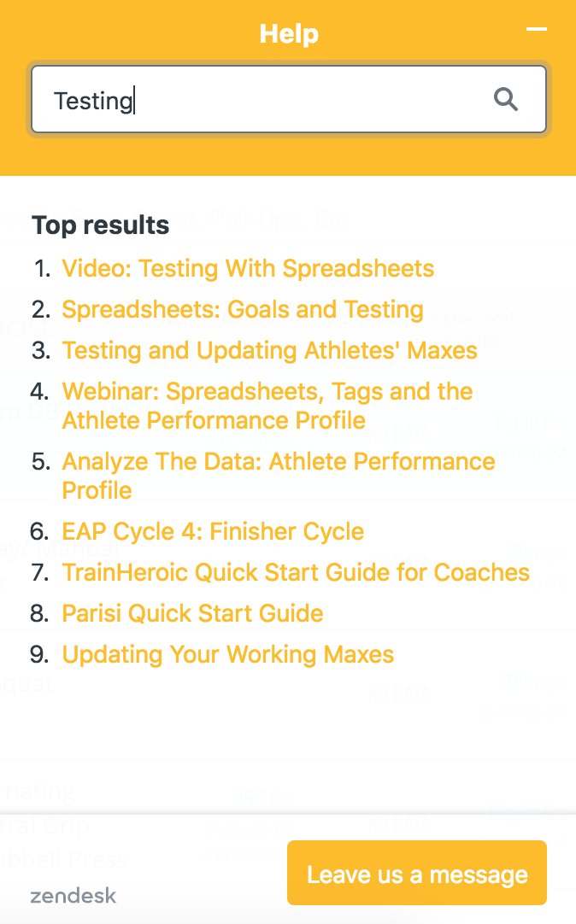Click the number 1 list marker
576x924 pixels.
43,269
